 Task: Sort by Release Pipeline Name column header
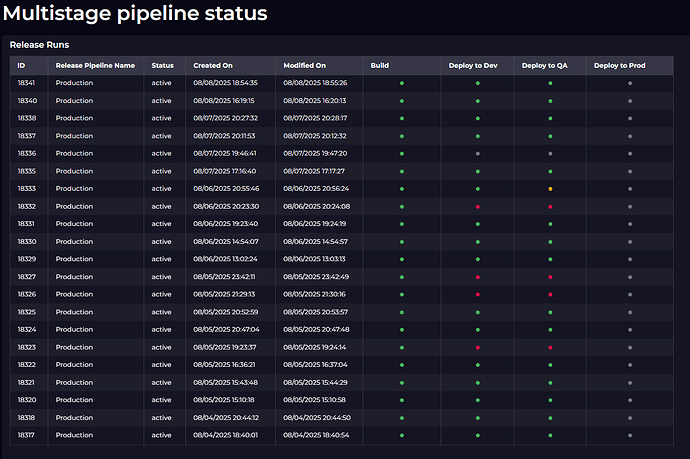[x=95, y=66]
